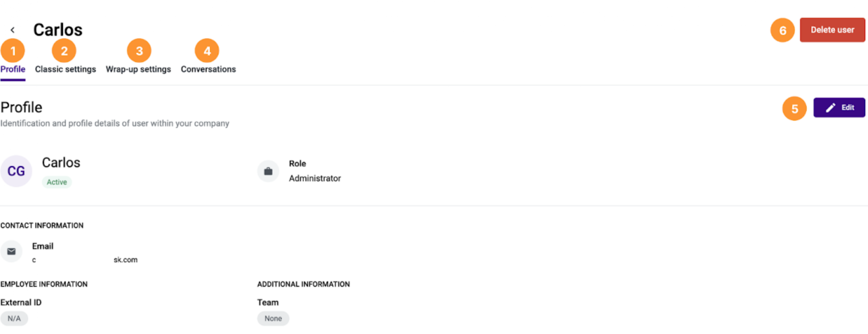Click the N/A External ID chip

[14, 318]
